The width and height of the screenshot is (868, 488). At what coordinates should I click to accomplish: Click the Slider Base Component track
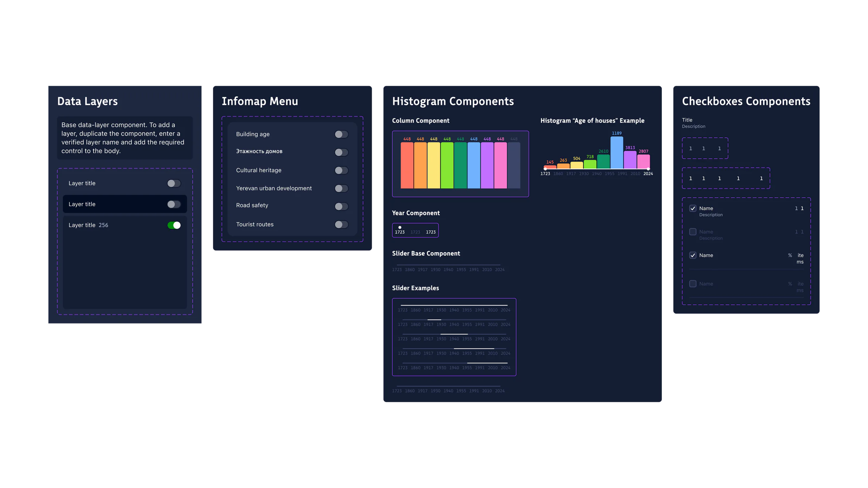(448, 265)
